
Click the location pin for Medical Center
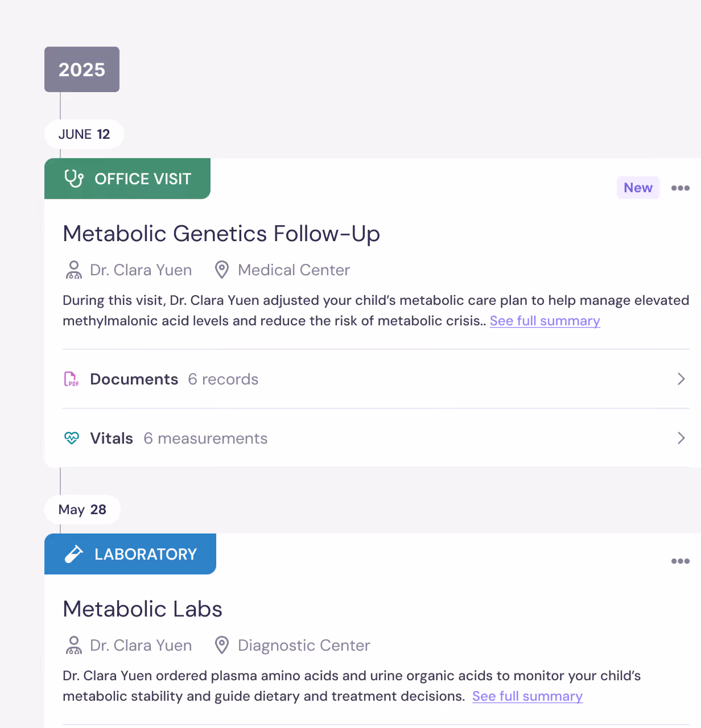point(221,270)
